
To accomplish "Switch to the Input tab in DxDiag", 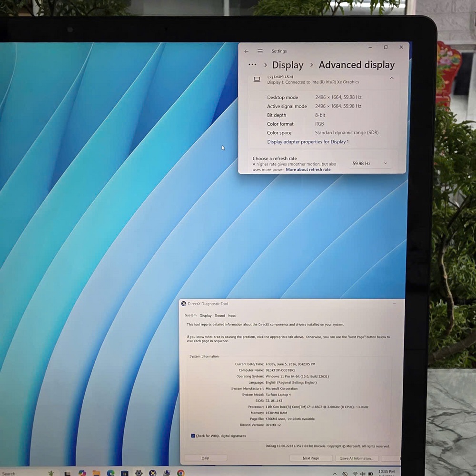I will (x=232, y=316).
